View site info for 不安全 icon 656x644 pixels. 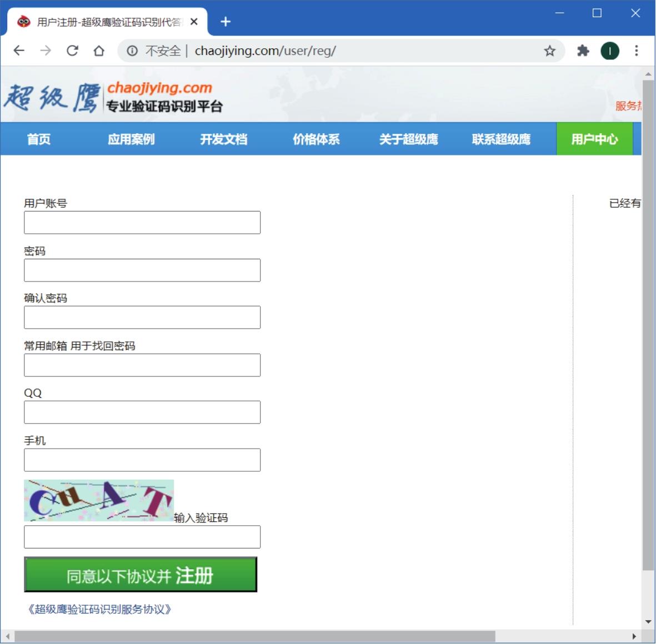(x=132, y=51)
